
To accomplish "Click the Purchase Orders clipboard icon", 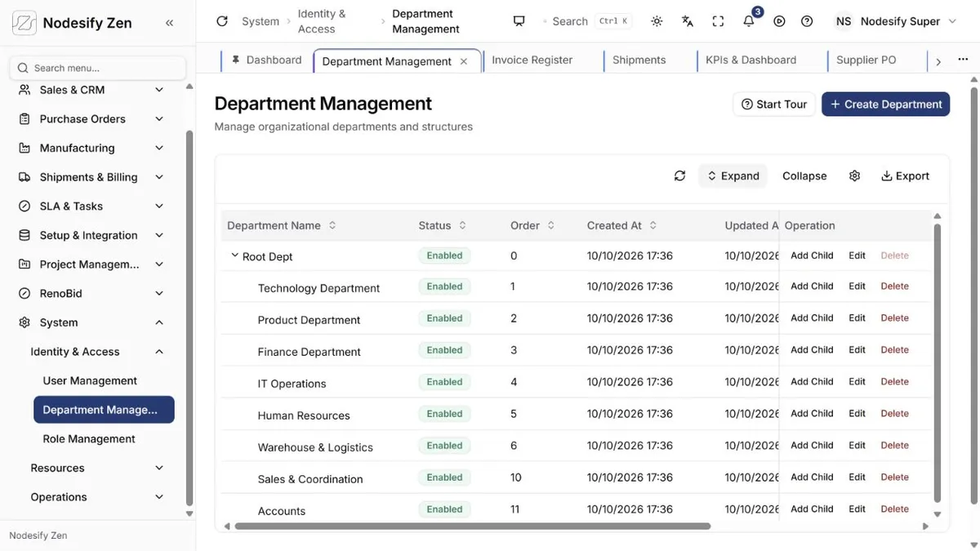I will tap(24, 119).
